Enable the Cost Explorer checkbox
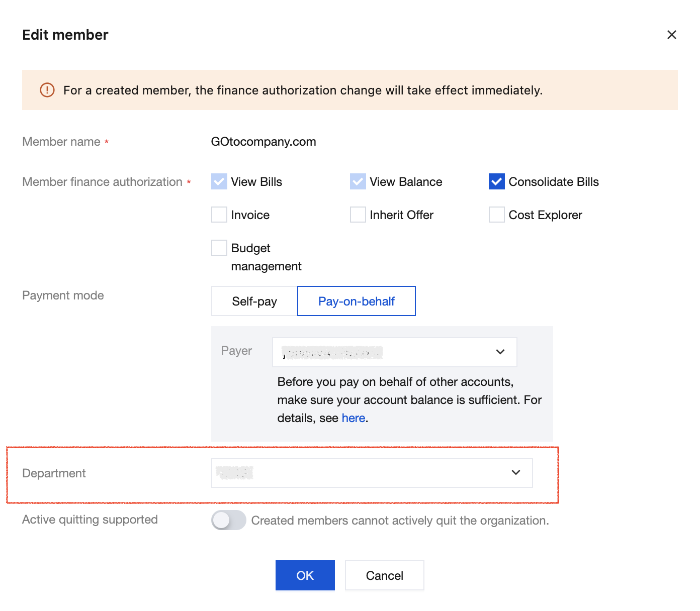 point(497,215)
